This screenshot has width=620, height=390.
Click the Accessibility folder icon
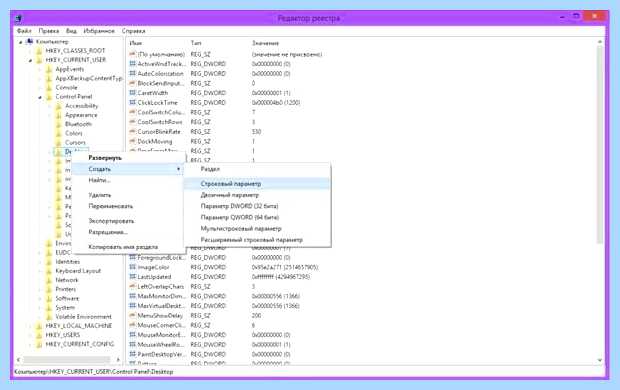point(59,106)
